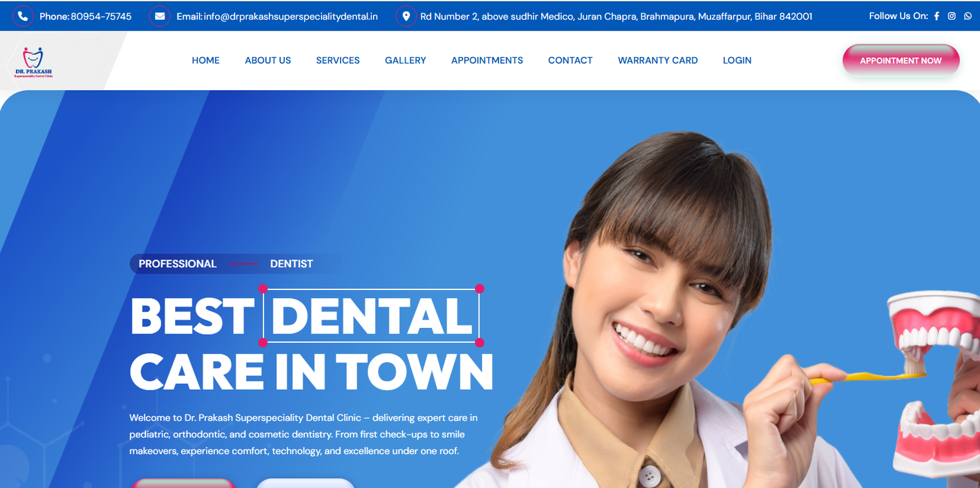Screen dimensions: 980x488
Task: Click the dental teeth model image
Action: 934,383
